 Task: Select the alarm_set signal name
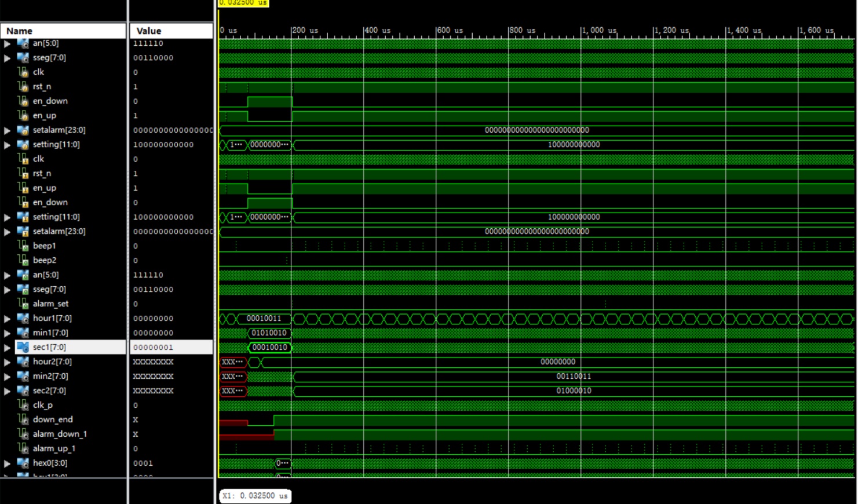50,304
